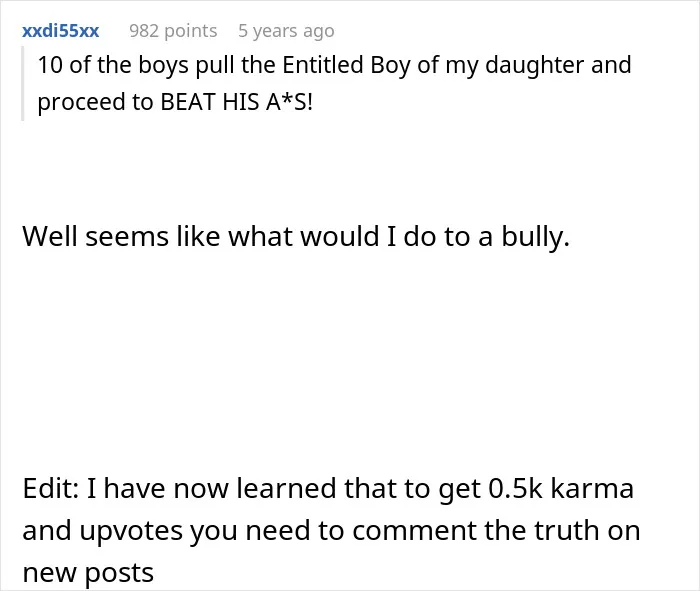The height and width of the screenshot is (591, 700).
Task: Click the word 'BEAT' in the quote
Action: (x=188, y=102)
